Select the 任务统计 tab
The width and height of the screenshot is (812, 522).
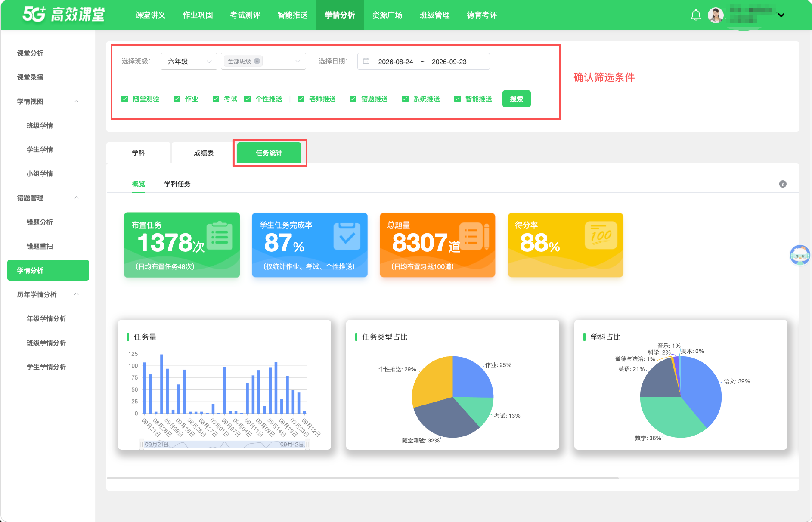[x=269, y=153]
